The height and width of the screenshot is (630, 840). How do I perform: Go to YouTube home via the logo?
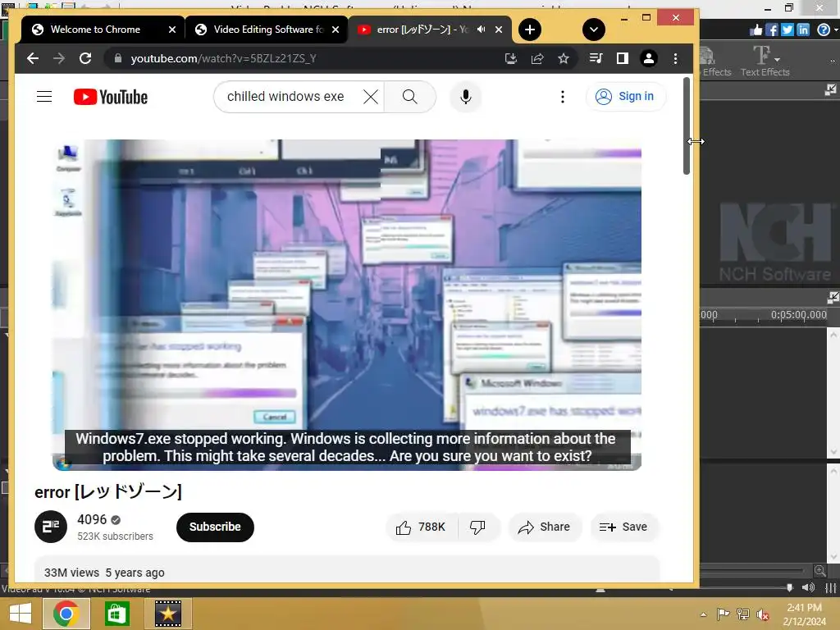(x=111, y=97)
